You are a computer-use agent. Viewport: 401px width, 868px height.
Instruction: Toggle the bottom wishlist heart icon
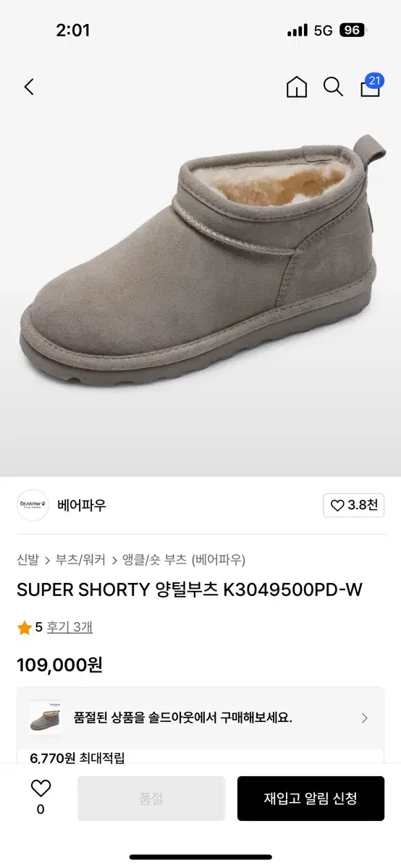(41, 788)
